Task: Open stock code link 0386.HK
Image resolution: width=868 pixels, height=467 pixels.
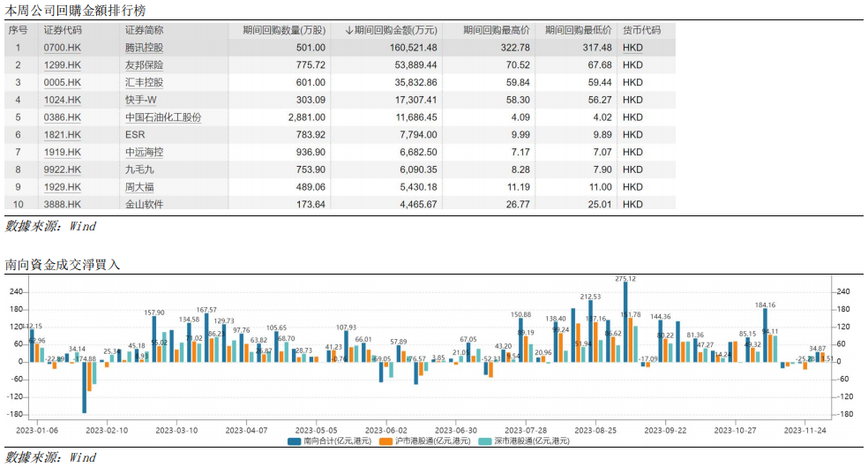Action: point(62,117)
